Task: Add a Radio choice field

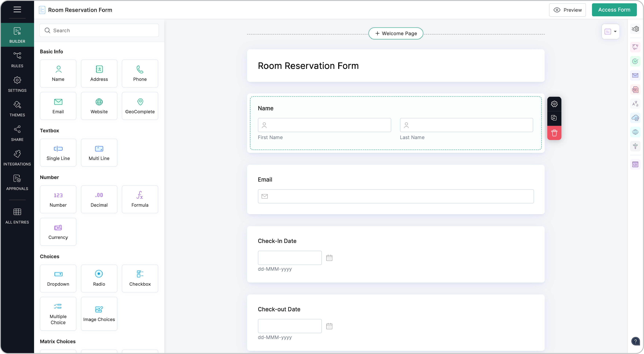Action: [99, 278]
